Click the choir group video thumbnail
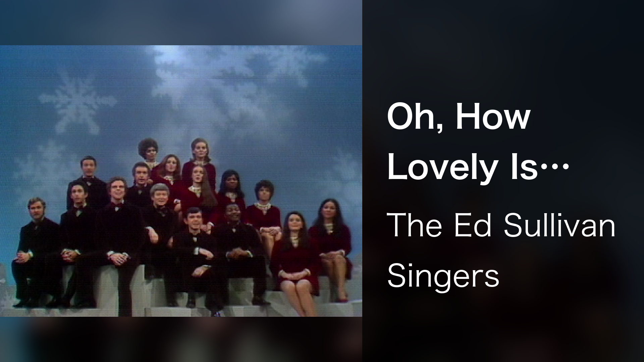 (x=181, y=181)
